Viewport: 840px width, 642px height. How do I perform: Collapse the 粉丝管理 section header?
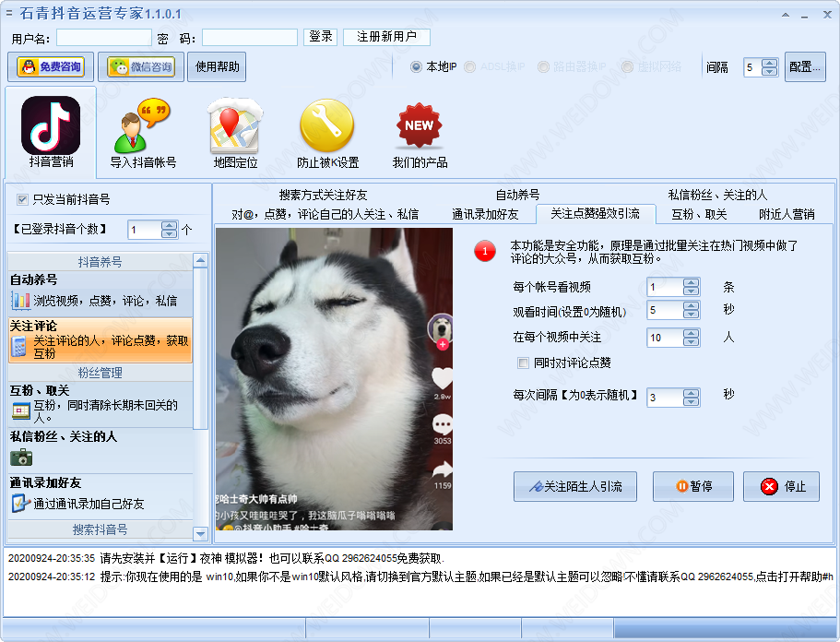click(x=101, y=373)
